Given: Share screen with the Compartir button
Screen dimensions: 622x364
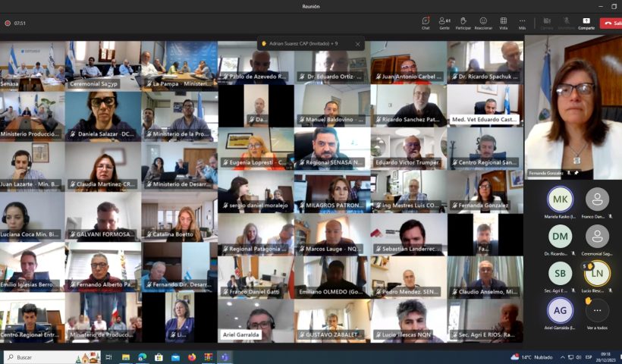Looking at the screenshot, I should coord(586,23).
